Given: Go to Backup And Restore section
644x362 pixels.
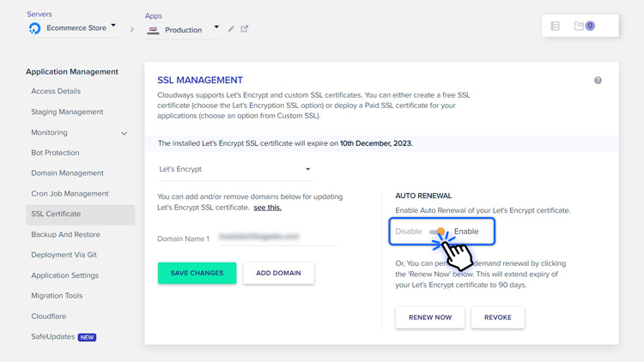Looking at the screenshot, I should pyautogui.click(x=65, y=234).
